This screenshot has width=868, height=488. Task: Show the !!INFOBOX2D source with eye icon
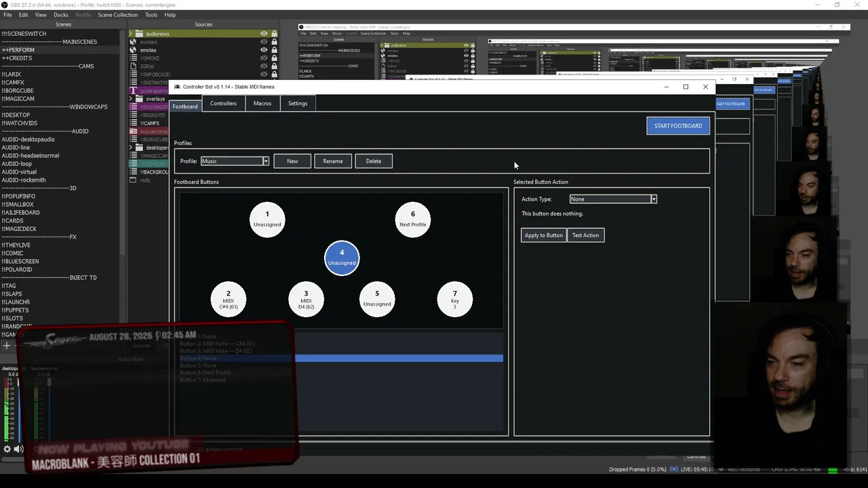(x=264, y=75)
